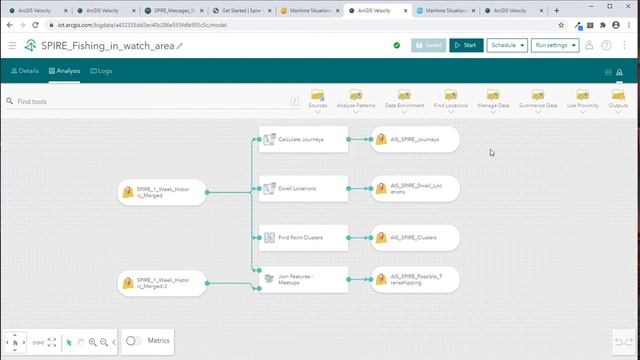Click the Saved button
The height and width of the screenshot is (360, 640).
(429, 45)
